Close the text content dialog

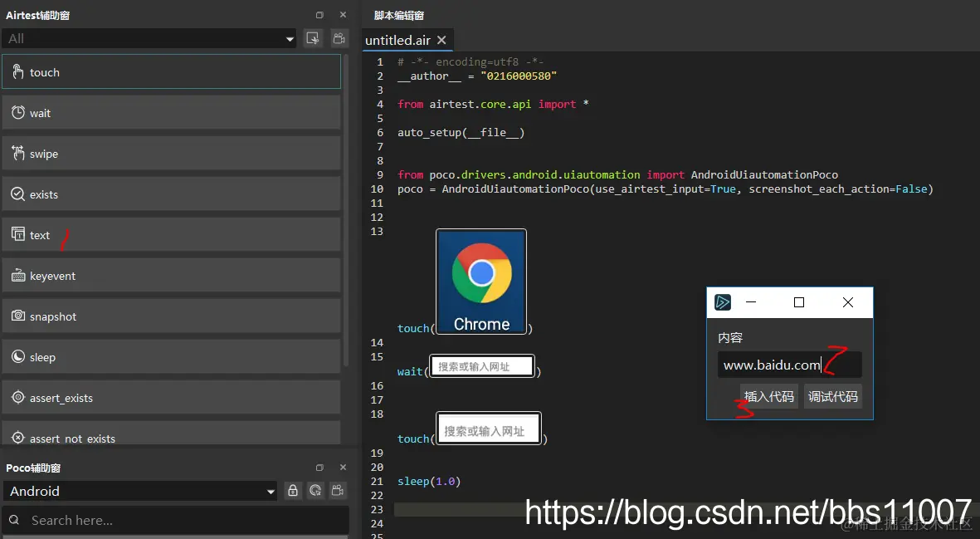pyautogui.click(x=847, y=302)
